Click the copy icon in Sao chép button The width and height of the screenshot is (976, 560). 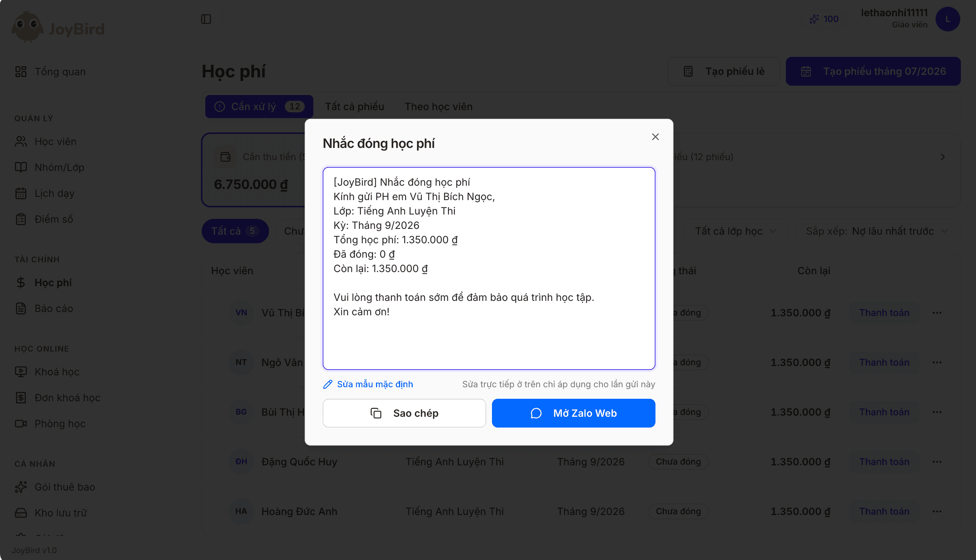point(376,413)
